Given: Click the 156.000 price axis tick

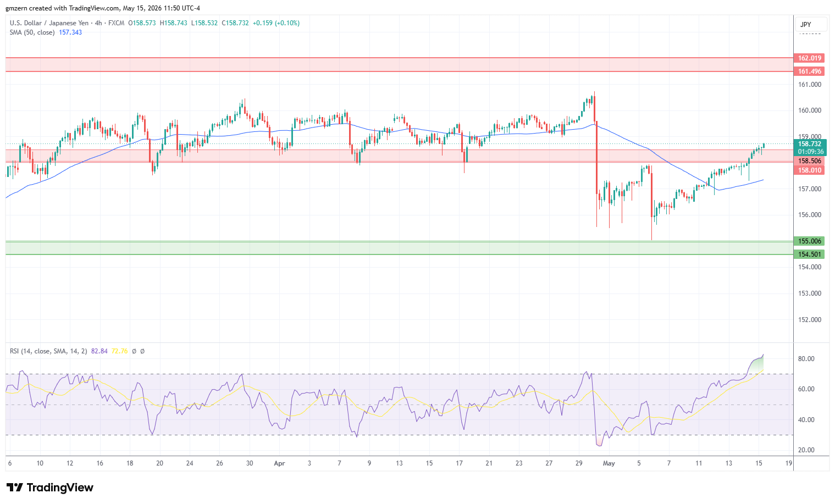Looking at the screenshot, I should 810,215.
